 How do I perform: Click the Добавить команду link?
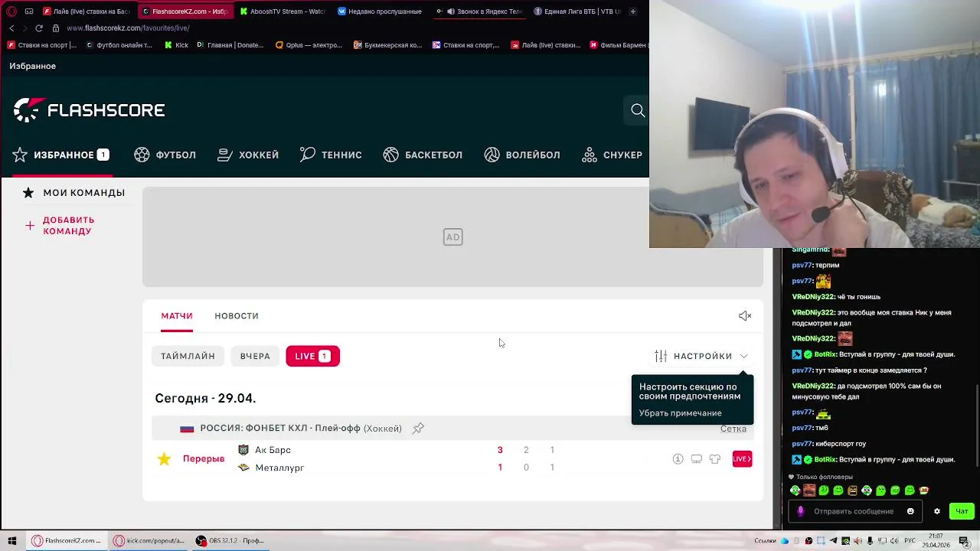(60, 226)
